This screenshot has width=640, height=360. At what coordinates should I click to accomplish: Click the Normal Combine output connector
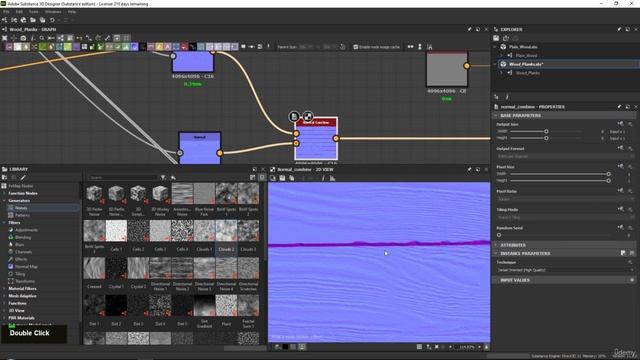click(336, 138)
